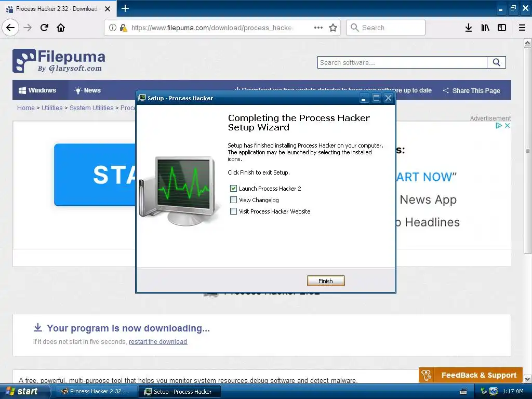The image size is (532, 399).
Task: Reload the page with refresh icon
Action: tap(44, 28)
